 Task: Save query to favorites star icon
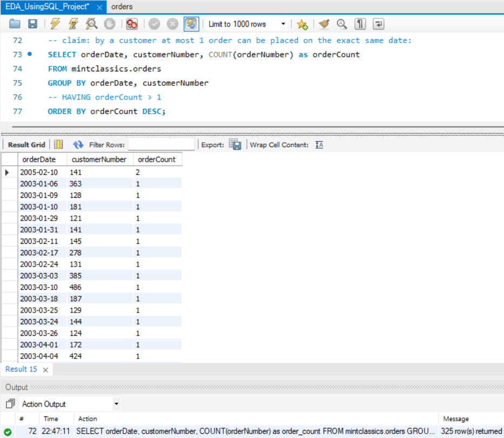tap(302, 24)
